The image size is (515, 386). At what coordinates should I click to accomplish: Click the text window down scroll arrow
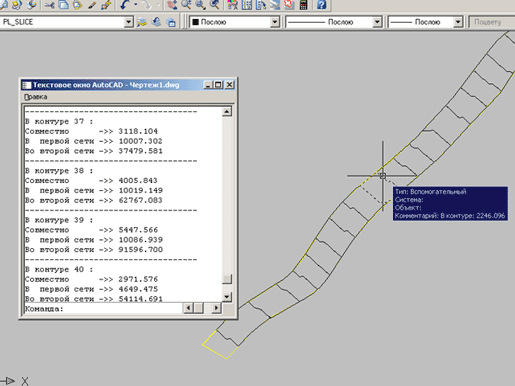(227, 296)
